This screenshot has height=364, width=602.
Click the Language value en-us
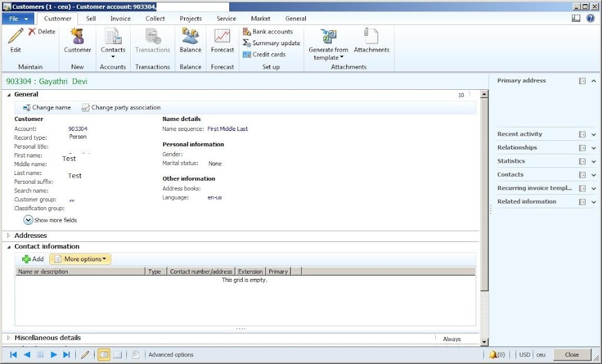(215, 197)
